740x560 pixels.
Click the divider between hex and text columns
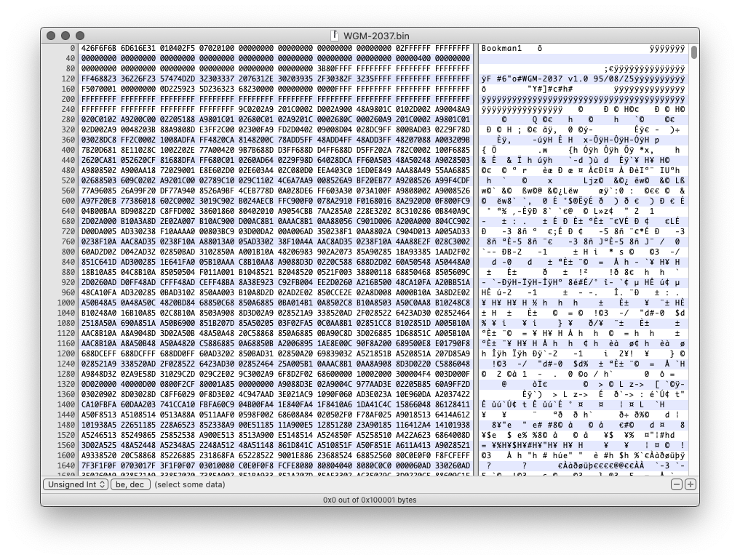point(477,255)
